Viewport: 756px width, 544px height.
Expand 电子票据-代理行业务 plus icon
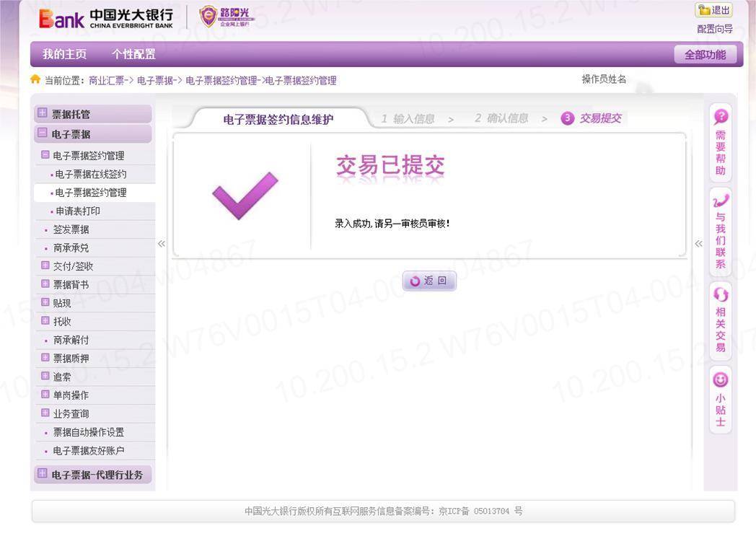(x=43, y=473)
